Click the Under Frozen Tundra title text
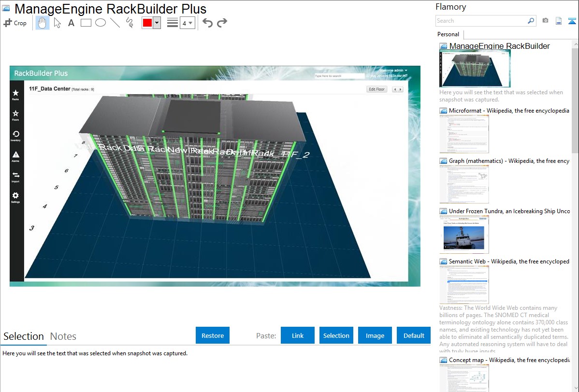Viewport: 579px width, 392px height. click(x=509, y=211)
